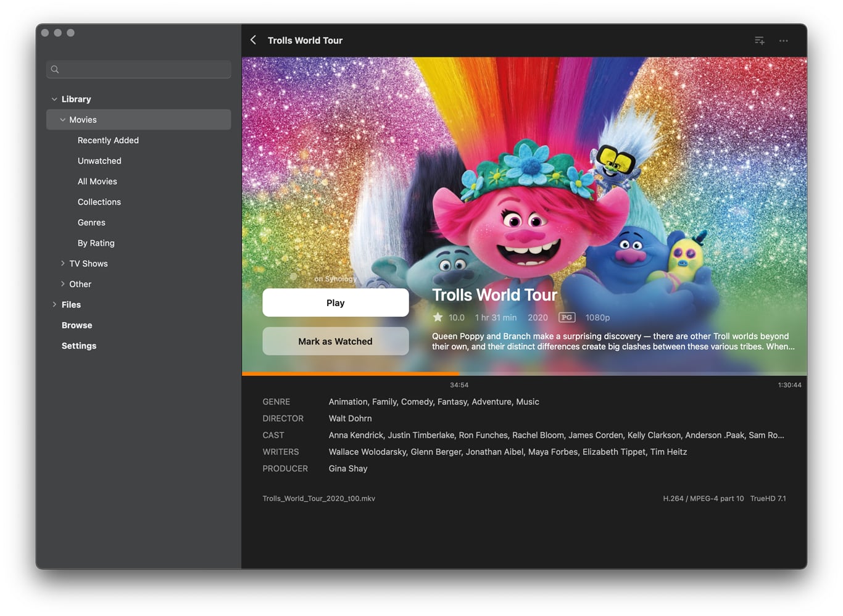Click the large Trolls World Tour title over the poster

(494, 295)
